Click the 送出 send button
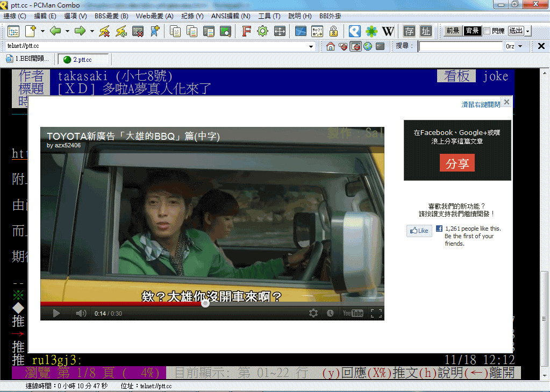This screenshot has height=392, width=550. click(516, 31)
